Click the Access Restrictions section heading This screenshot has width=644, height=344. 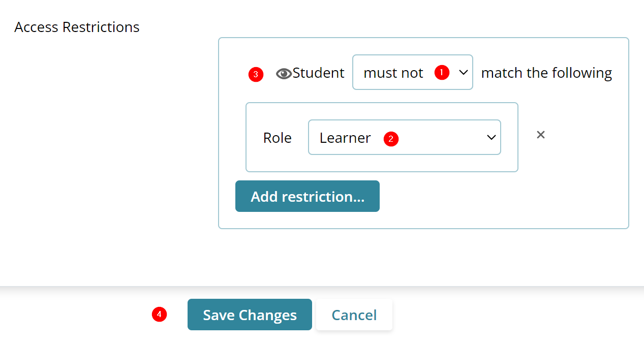click(x=77, y=27)
